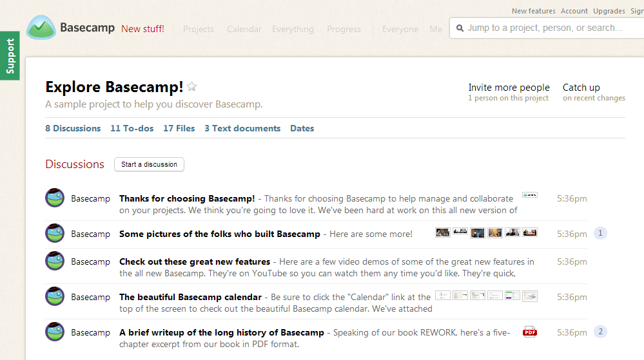Click avatar beside 'Thanks for choosing Basecamp!'

point(55,198)
